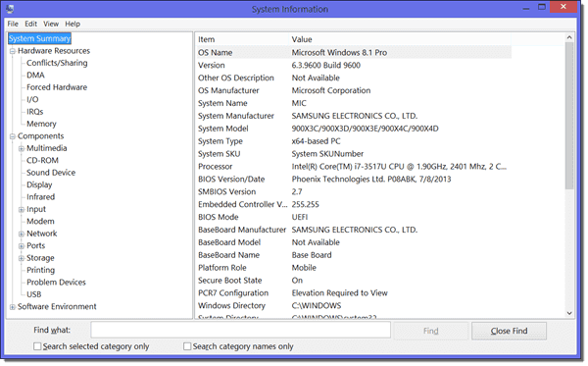Expand the Multimedia node
The width and height of the screenshot is (588, 366).
coord(22,148)
